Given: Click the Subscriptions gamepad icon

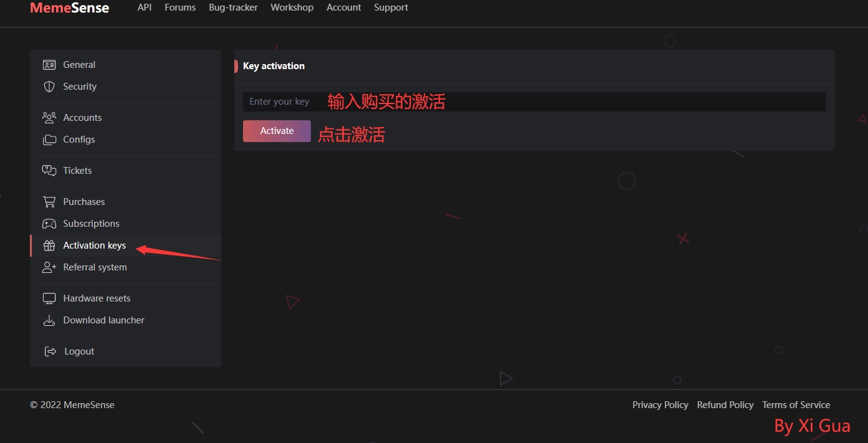Looking at the screenshot, I should point(49,224).
